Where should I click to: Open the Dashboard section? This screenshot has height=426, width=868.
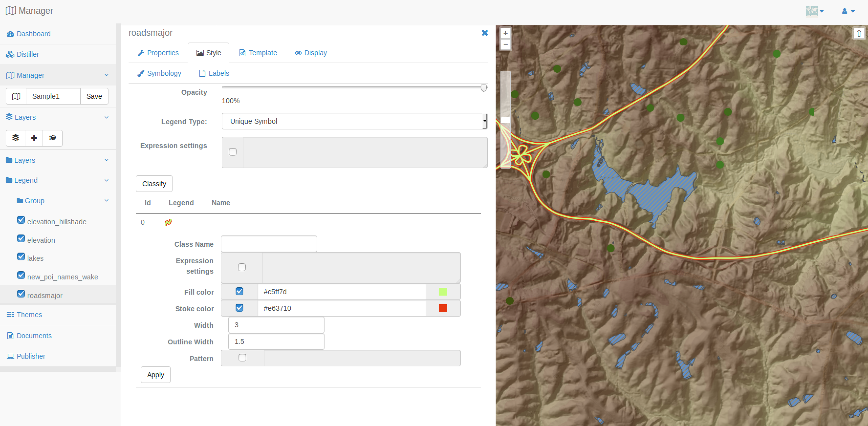click(x=33, y=34)
